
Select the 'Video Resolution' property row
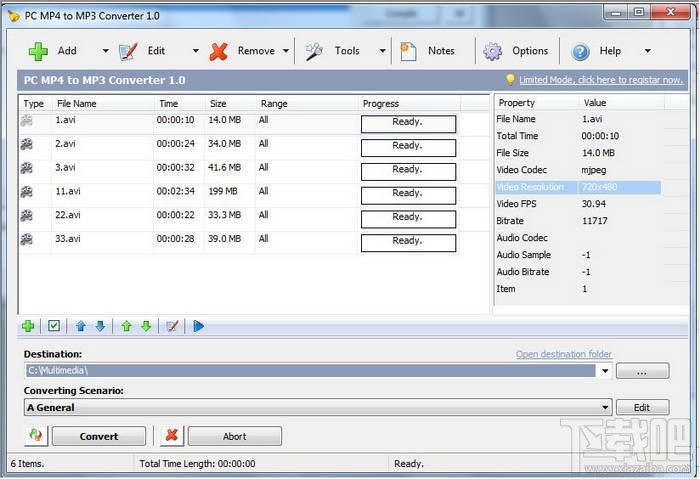pyautogui.click(x=578, y=187)
